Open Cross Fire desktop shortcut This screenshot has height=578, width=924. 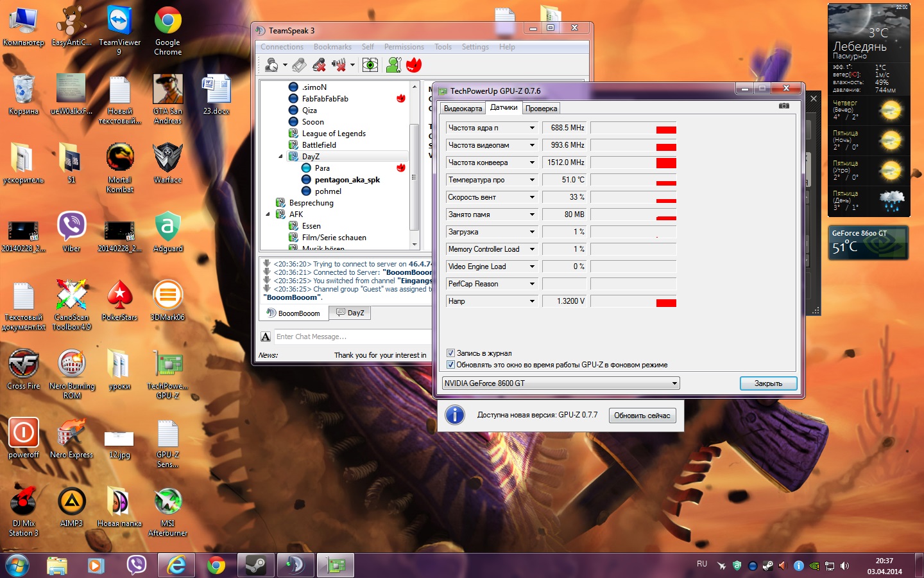24,369
